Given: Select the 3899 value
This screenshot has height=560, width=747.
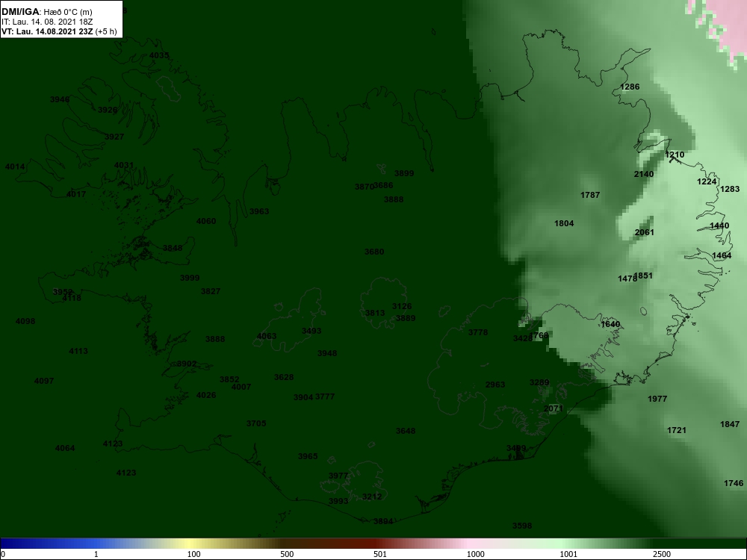Looking at the screenshot, I should click(x=404, y=173).
